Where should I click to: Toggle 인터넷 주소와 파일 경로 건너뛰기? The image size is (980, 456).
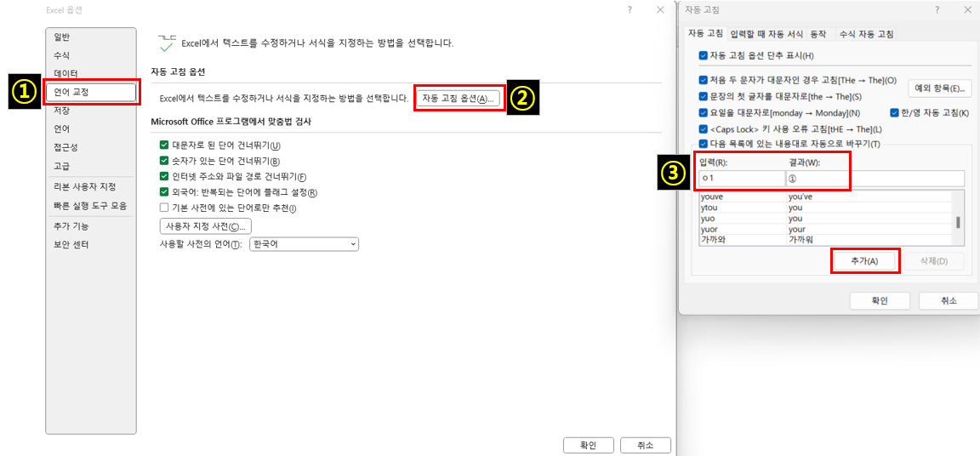pos(164,176)
